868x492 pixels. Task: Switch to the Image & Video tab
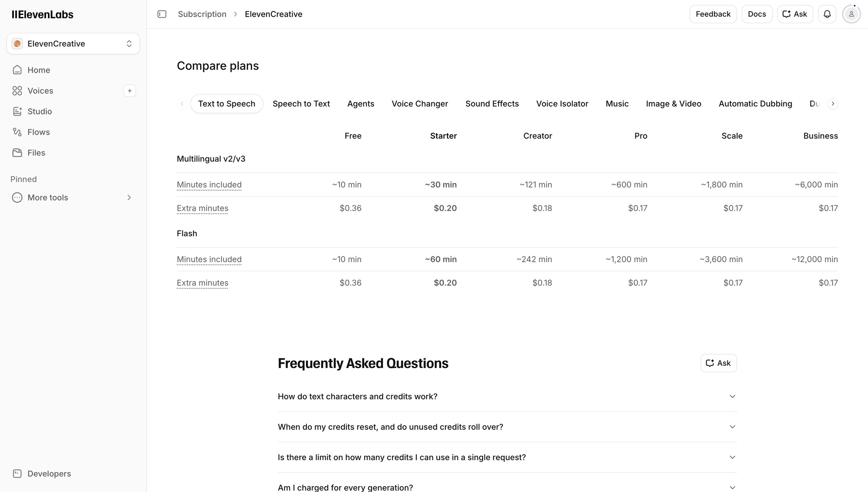(673, 104)
